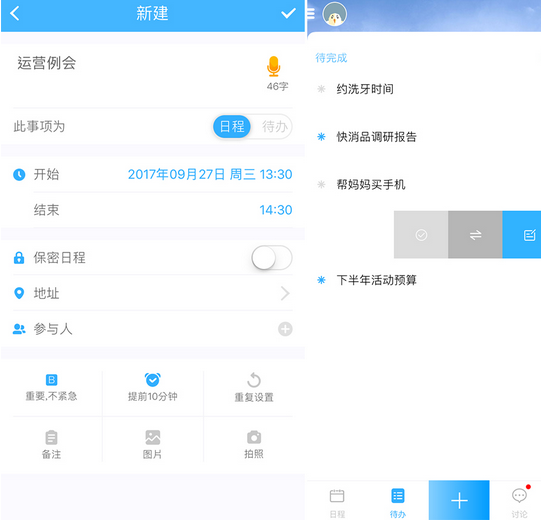Go back using the left arrow icon

15,13
